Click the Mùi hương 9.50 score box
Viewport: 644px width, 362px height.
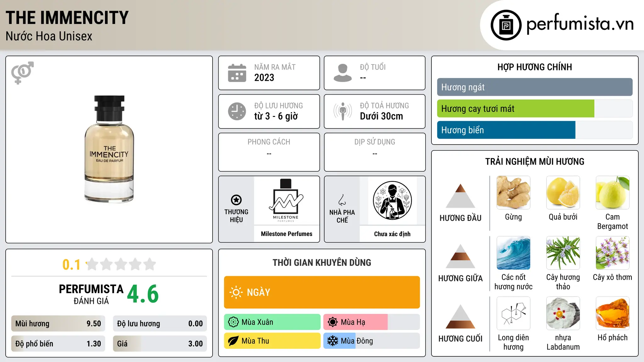58,324
